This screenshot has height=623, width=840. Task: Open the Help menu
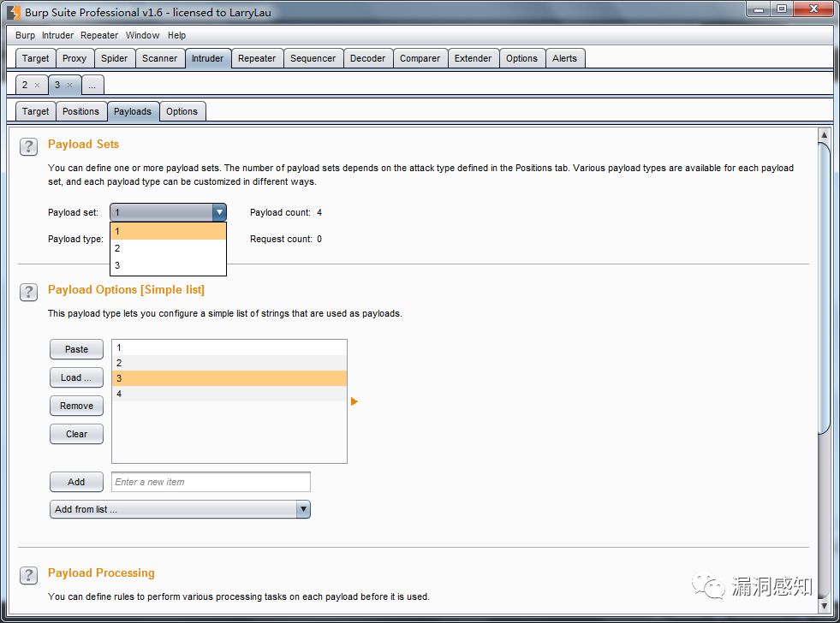176,35
